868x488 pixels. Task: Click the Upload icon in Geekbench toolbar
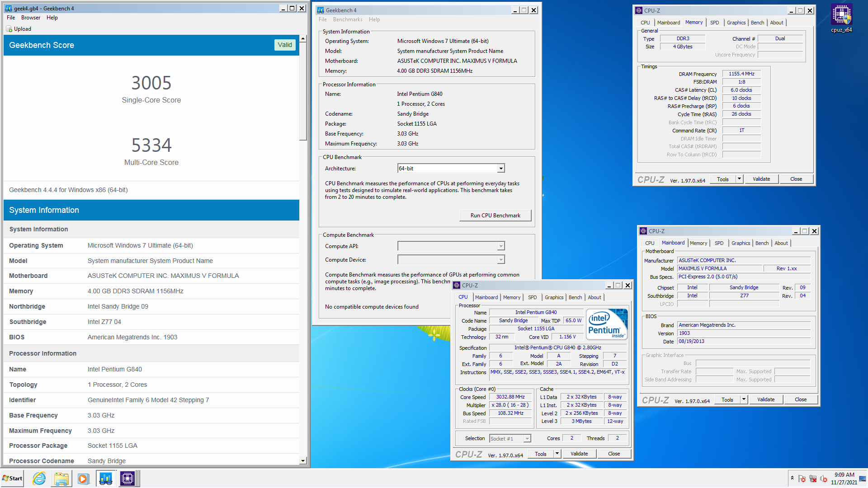coord(9,29)
